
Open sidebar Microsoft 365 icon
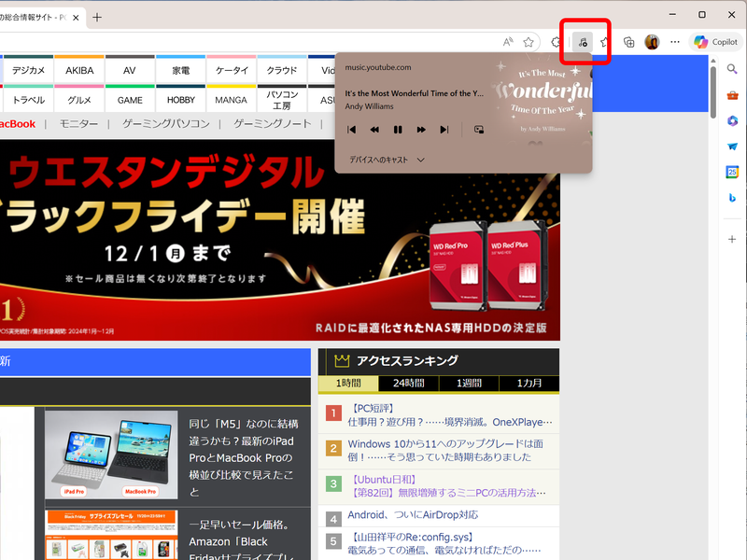click(x=732, y=121)
